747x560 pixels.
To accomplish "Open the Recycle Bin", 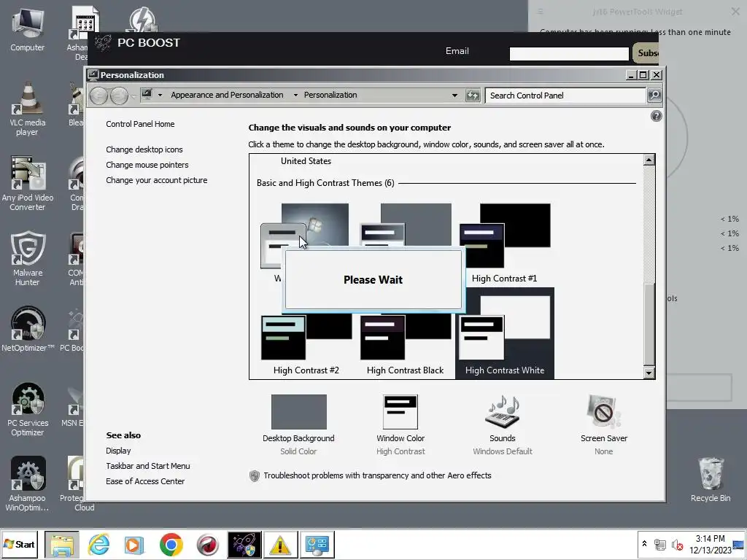I will coord(711,480).
